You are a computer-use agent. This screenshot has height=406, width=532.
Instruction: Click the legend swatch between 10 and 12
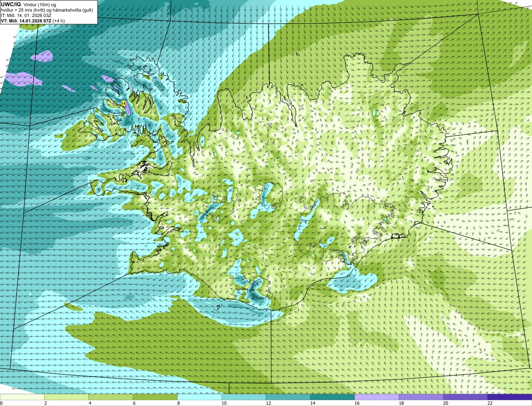[x=244, y=397]
